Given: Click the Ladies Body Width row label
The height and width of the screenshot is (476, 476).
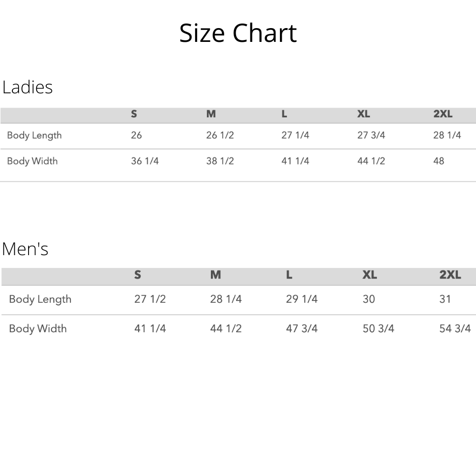Looking at the screenshot, I should tap(32, 161).
